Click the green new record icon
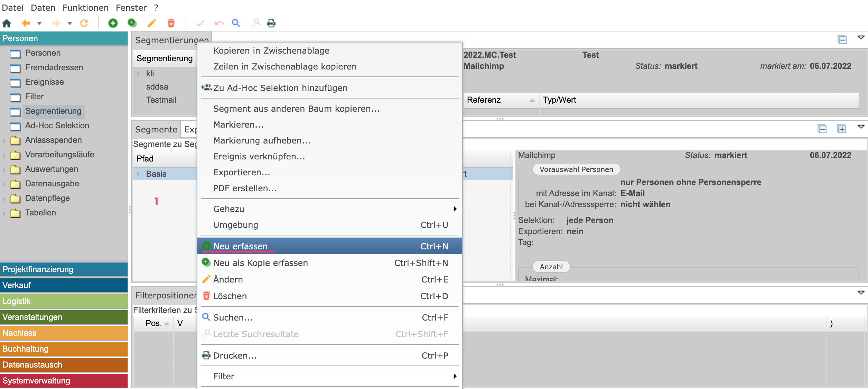 [x=113, y=24]
